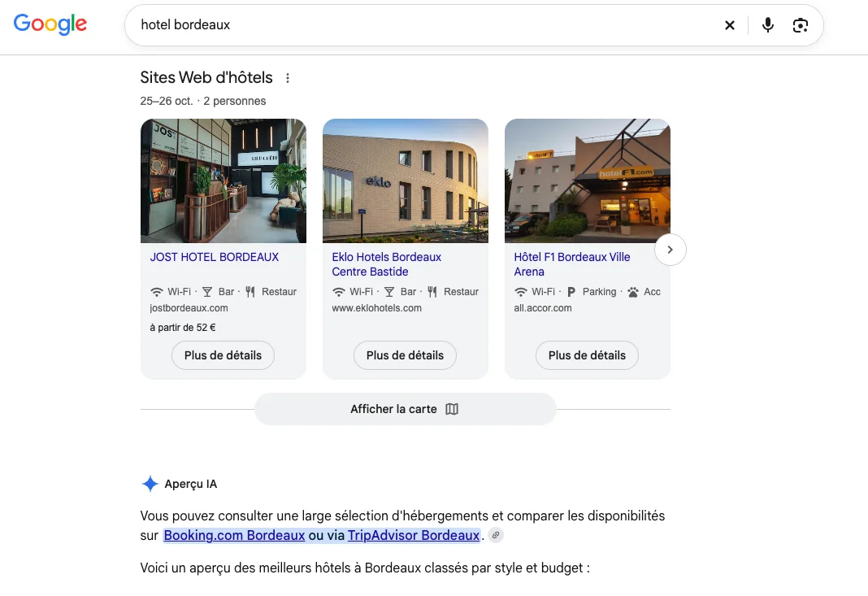Click Wi-Fi icon on Eklo Hotels card
The height and width of the screenshot is (596, 868).
click(339, 292)
